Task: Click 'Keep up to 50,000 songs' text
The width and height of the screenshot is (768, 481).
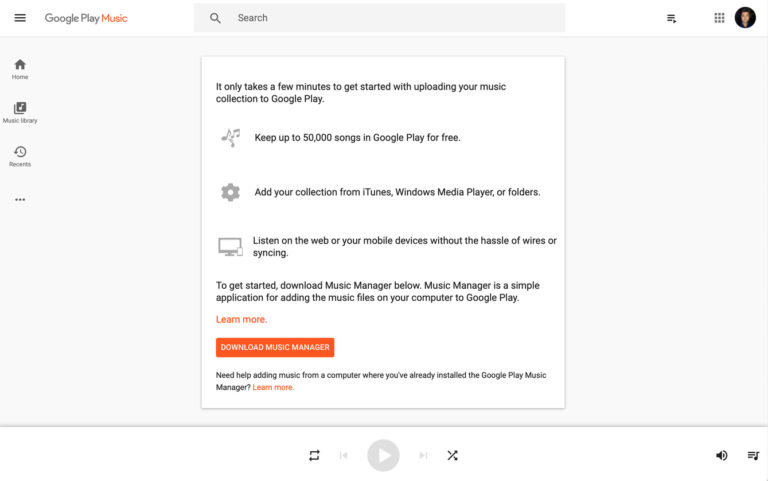Action: click(x=357, y=138)
